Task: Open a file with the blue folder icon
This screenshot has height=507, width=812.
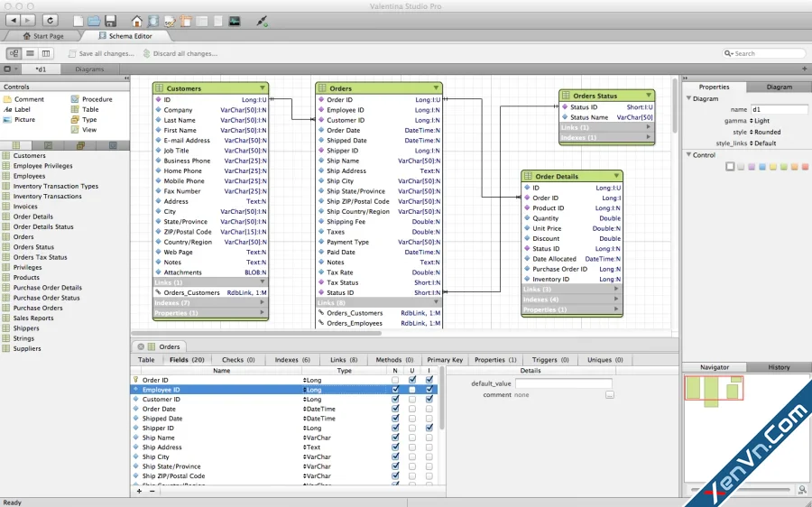Action: click(94, 22)
